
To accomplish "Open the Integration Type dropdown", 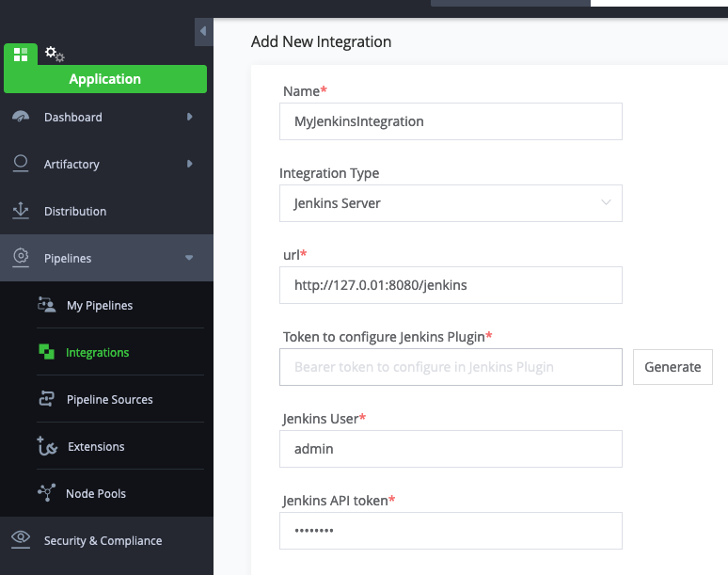I will coord(451,203).
